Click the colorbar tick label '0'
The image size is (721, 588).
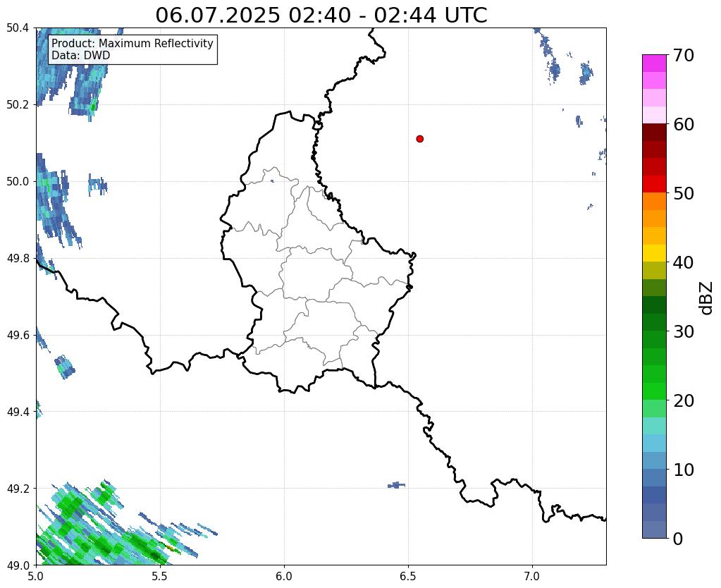(x=678, y=539)
